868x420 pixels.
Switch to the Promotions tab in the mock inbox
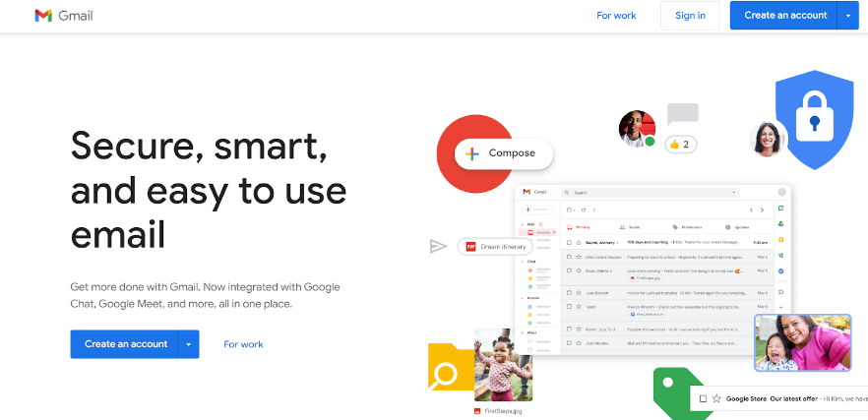(x=687, y=227)
